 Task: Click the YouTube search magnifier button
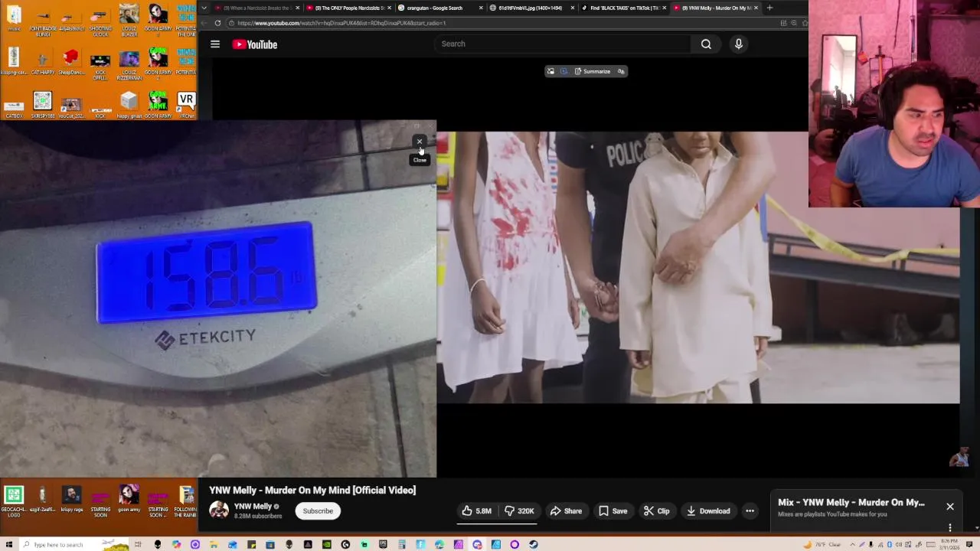[x=706, y=44]
